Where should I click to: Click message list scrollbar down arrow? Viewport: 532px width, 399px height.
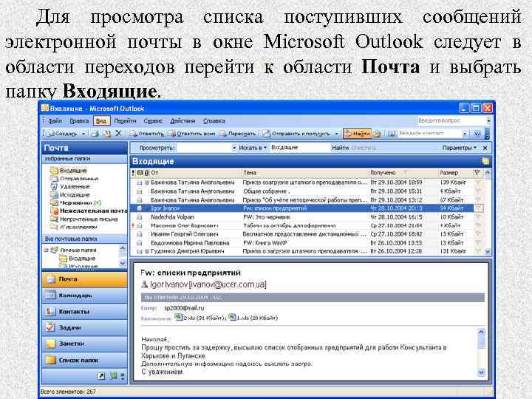[x=488, y=252]
